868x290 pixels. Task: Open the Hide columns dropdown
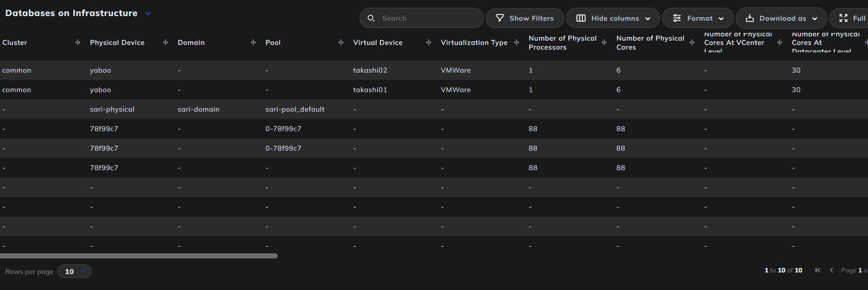click(x=648, y=19)
